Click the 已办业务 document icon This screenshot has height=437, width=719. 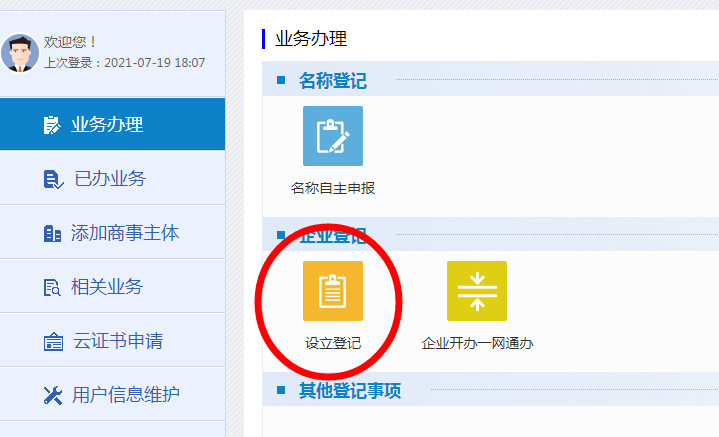52,179
